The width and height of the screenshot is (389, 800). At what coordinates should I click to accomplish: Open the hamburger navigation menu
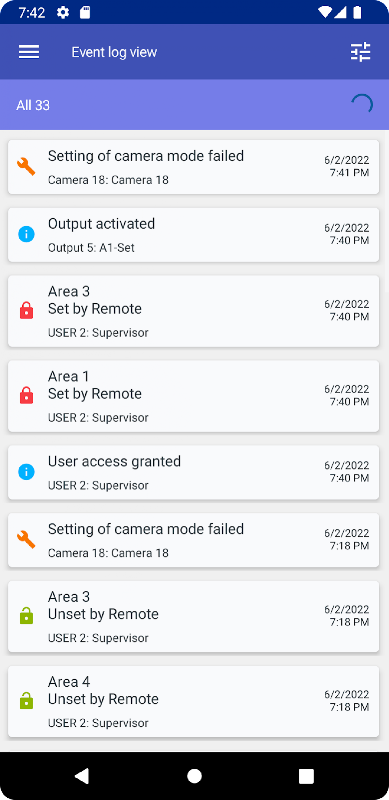(29, 52)
